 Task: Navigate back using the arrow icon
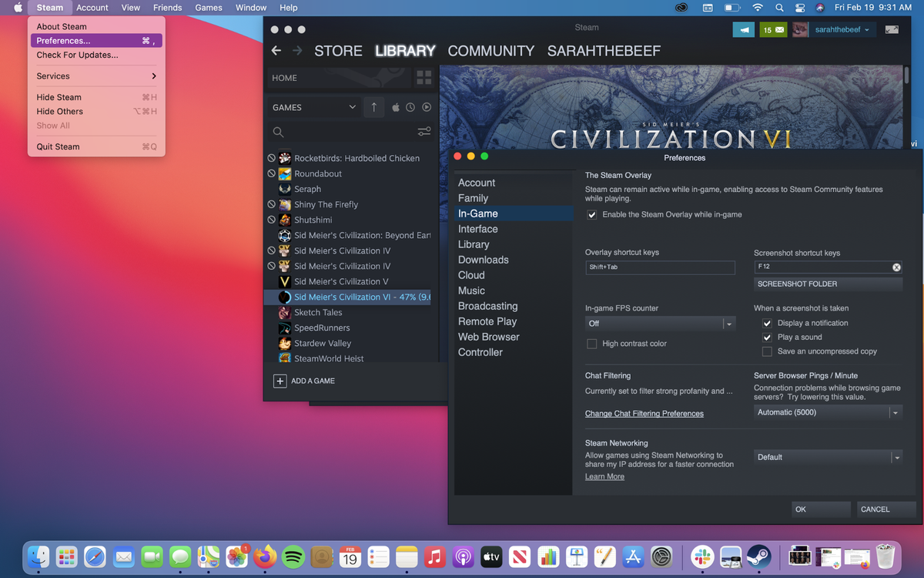(276, 51)
